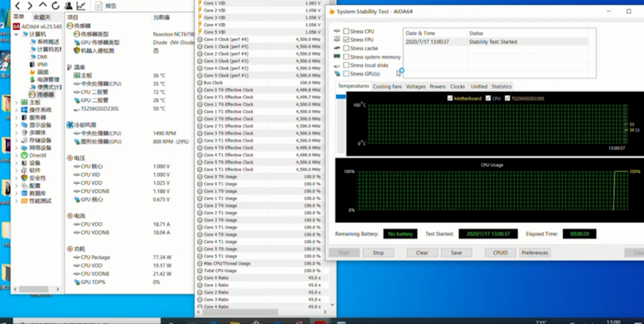Image resolution: width=644 pixels, height=324 pixels.
Task: Refresh the AIDA64 sensor page
Action: coord(55,6)
